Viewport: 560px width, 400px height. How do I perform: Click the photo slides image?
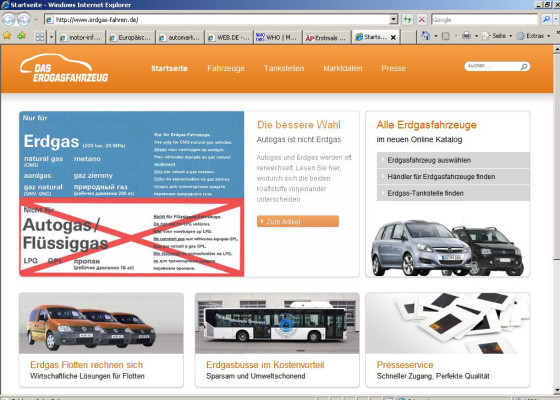[x=448, y=323]
